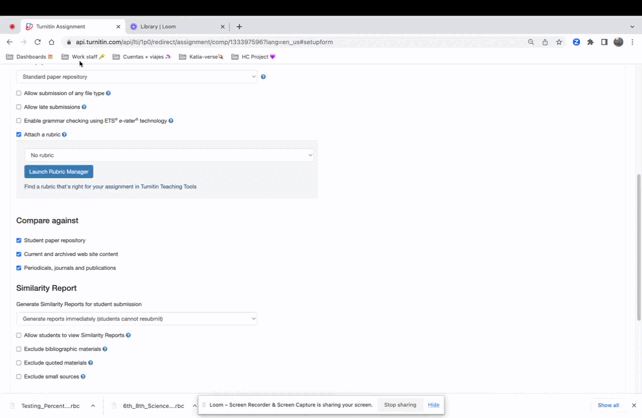Open the No rubric dropdown
Image resolution: width=642 pixels, height=418 pixels.
[169, 155]
